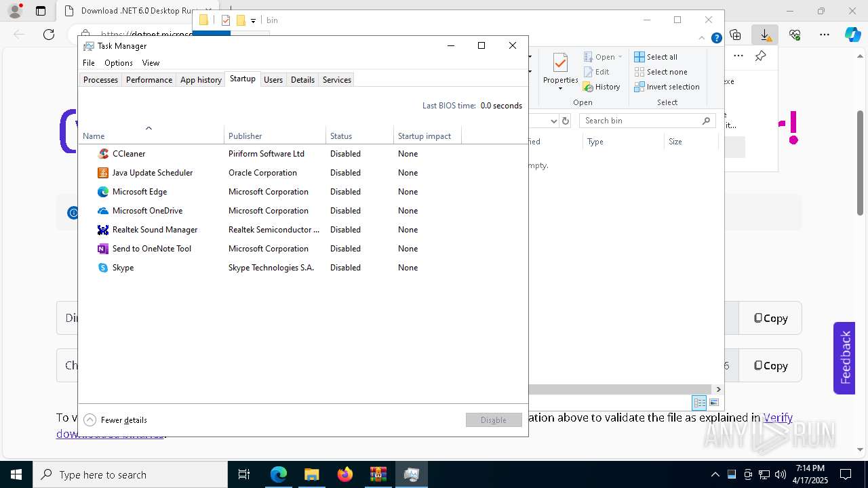Open Task Manager File menu
Viewport: 868px width, 488px height.
[x=89, y=63]
